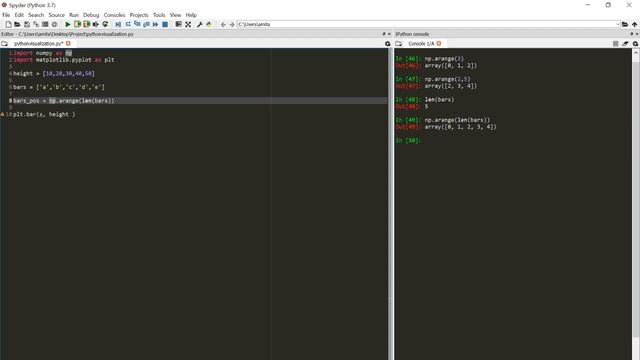Close the pythonvisualization.py tab
640x360 pixels.
pos(68,43)
